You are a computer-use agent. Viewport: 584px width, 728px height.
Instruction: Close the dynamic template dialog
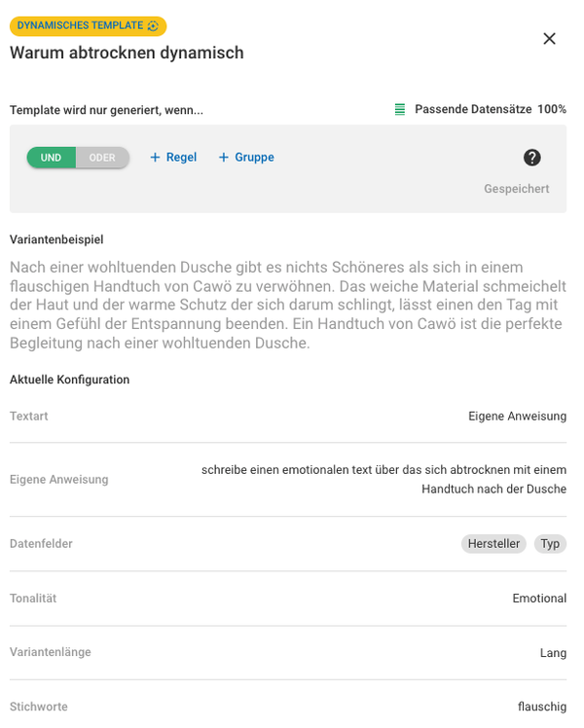tap(549, 39)
